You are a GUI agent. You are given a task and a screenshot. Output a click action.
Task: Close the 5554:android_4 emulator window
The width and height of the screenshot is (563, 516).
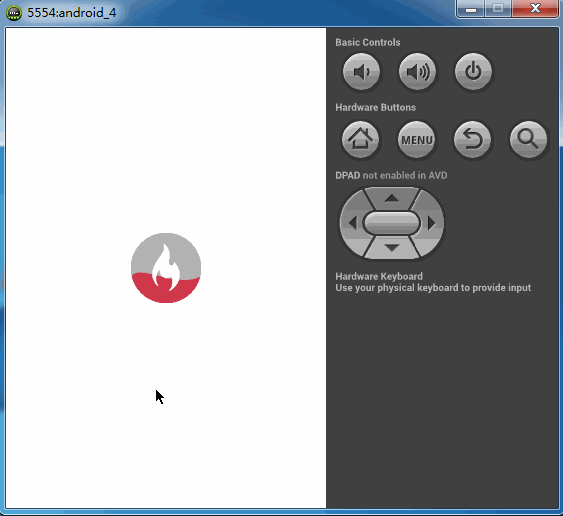click(x=535, y=9)
